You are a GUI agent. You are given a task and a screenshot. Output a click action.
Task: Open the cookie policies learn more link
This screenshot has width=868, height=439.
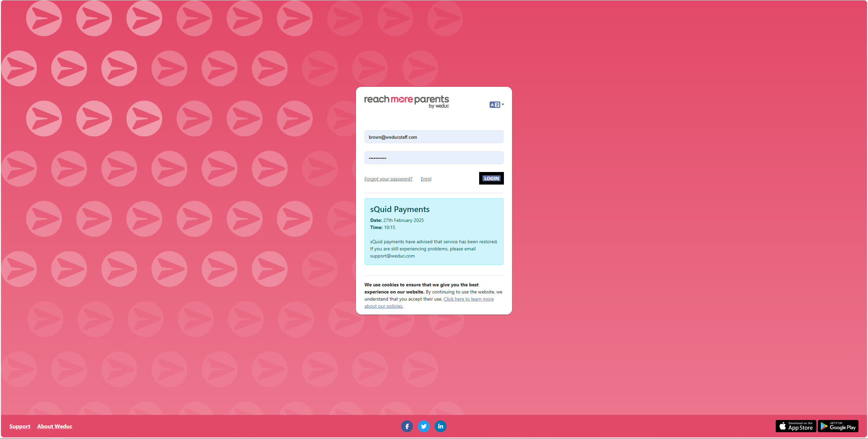468,299
